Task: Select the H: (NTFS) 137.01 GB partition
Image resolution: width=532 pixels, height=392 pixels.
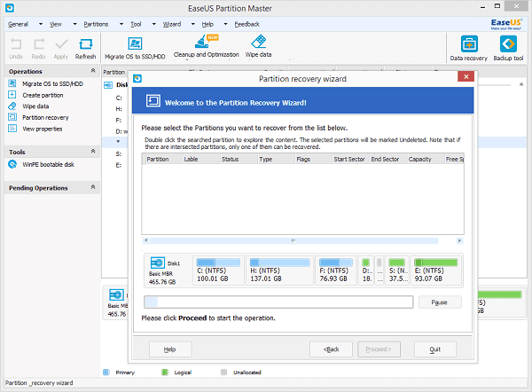Action: [x=279, y=270]
